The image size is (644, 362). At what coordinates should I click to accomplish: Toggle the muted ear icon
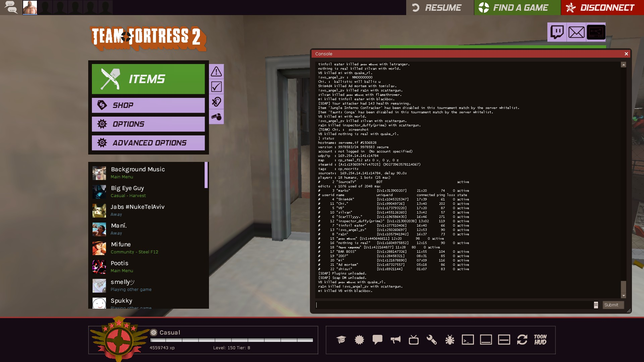point(216,102)
